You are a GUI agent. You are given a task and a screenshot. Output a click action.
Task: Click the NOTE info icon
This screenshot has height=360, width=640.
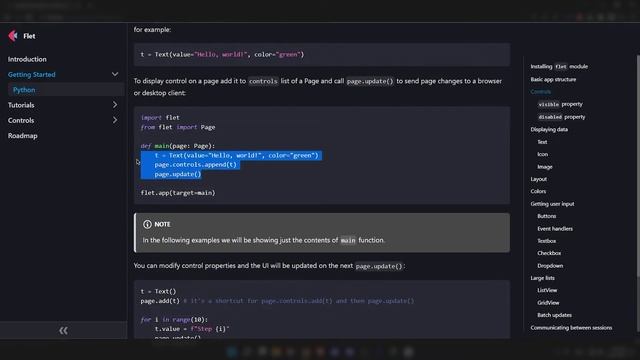147,224
